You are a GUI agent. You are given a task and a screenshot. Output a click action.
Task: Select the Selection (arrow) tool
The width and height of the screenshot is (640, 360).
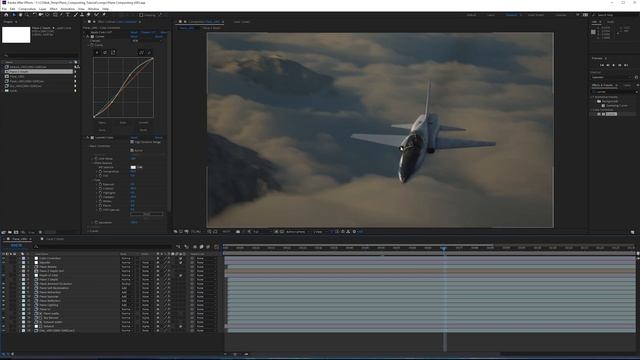13,15
